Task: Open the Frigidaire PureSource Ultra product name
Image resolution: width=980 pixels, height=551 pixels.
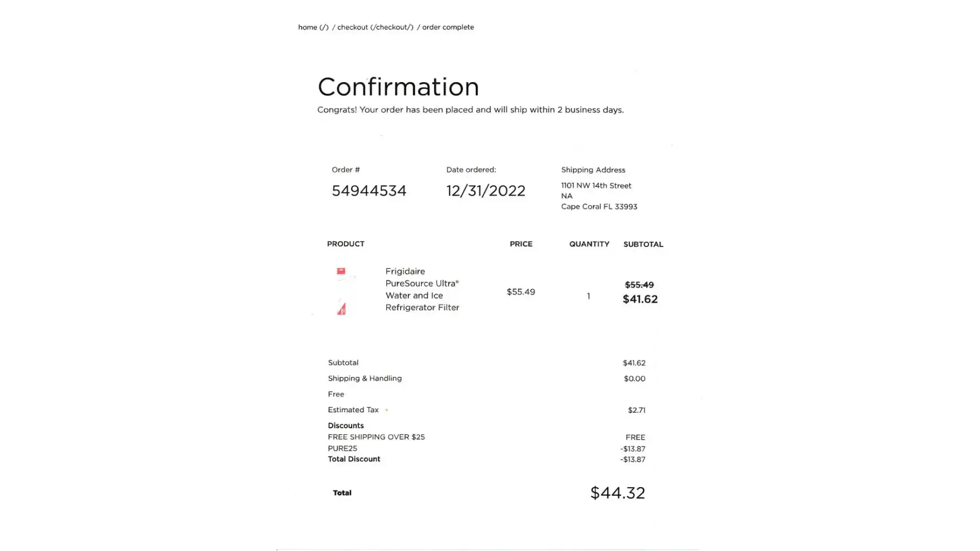Action: coord(422,289)
